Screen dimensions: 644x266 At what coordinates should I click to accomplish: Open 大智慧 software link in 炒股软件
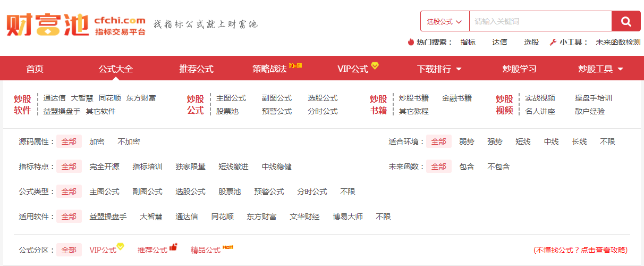(x=82, y=98)
